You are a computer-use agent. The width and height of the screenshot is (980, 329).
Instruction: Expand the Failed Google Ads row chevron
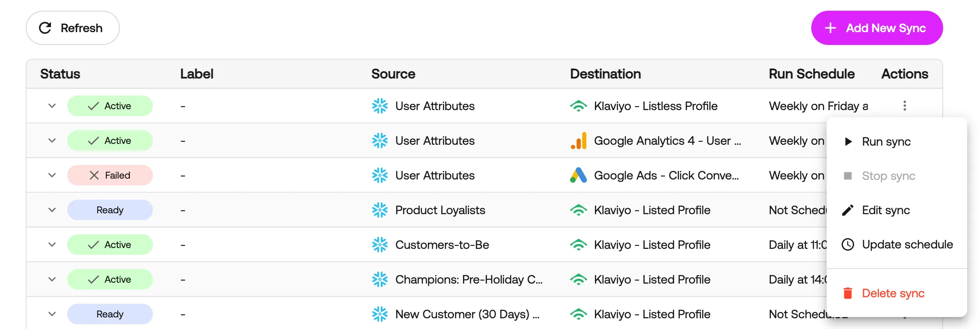pos(52,175)
